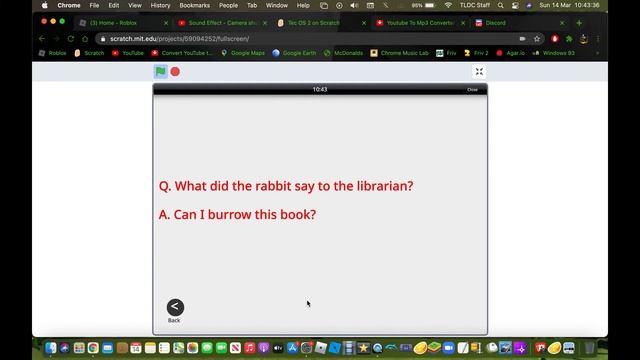The width and height of the screenshot is (640, 360).
Task: Click the green flag to start project
Action: (x=160, y=71)
